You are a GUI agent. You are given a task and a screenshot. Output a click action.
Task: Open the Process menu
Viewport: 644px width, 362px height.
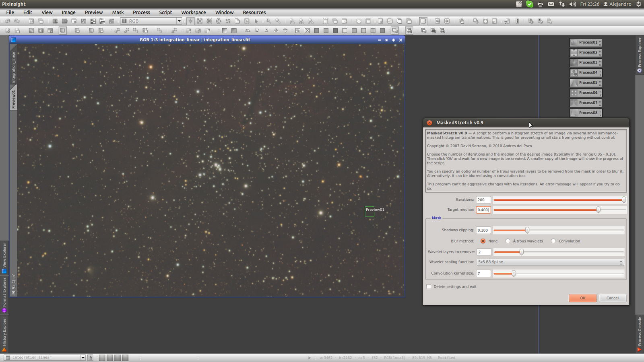tap(141, 12)
